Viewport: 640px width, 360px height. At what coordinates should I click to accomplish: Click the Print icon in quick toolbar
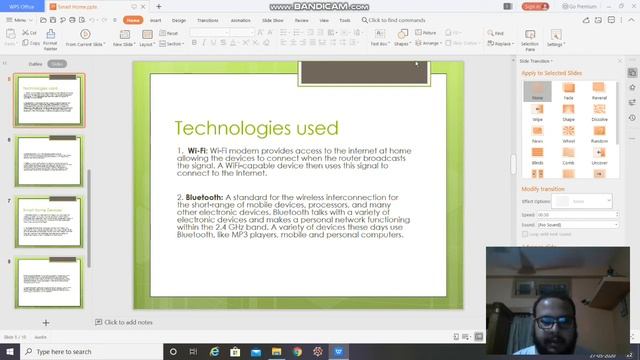pyautogui.click(x=72, y=20)
